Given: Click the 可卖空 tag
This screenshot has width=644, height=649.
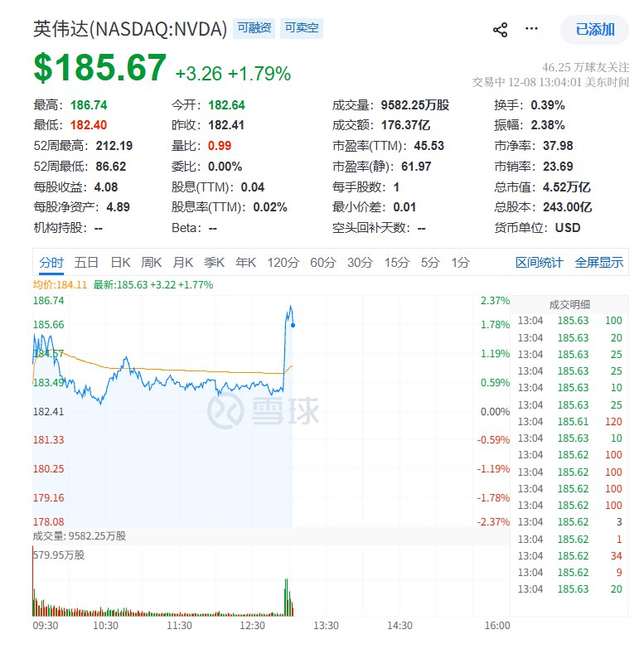Looking at the screenshot, I should pos(302,28).
